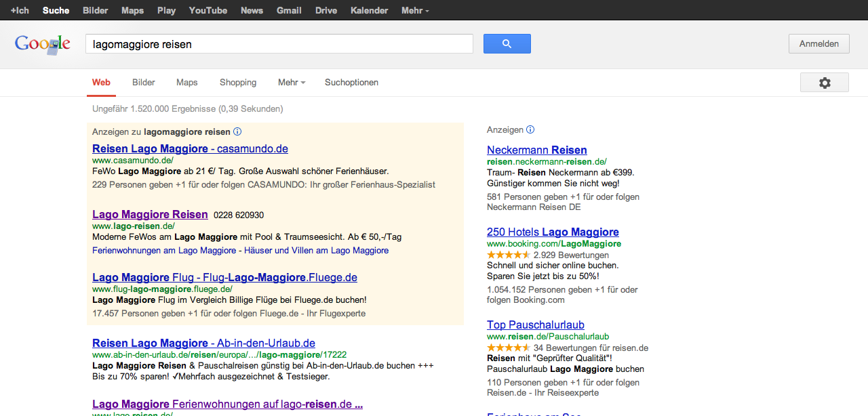Screen dimensions: 868x416
Task: Open the settings gear menu
Action: pos(824,83)
